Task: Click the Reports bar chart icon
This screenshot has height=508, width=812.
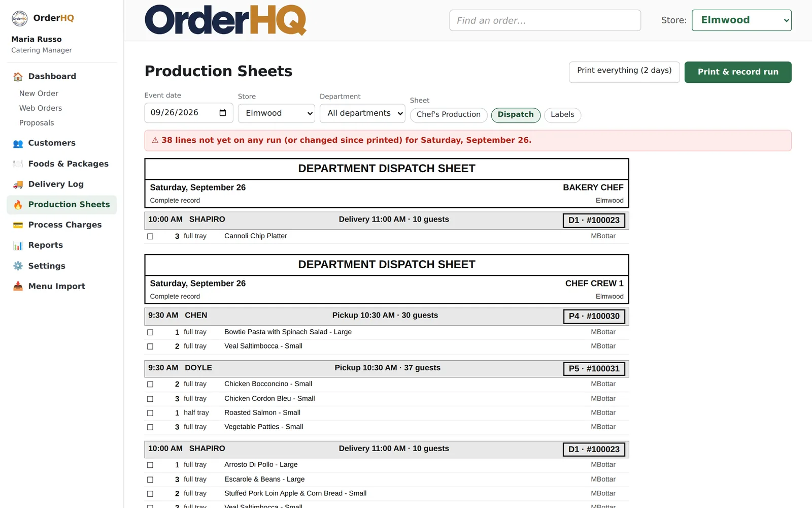Action: 18,245
